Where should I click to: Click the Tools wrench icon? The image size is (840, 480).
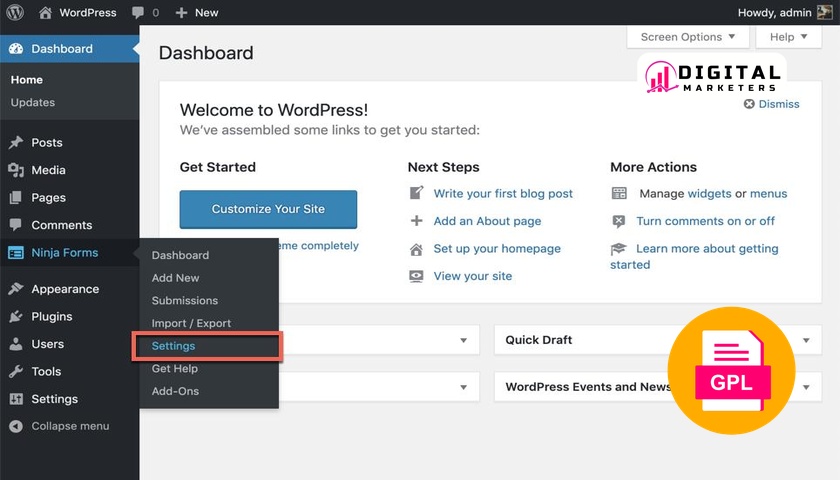tap(16, 371)
